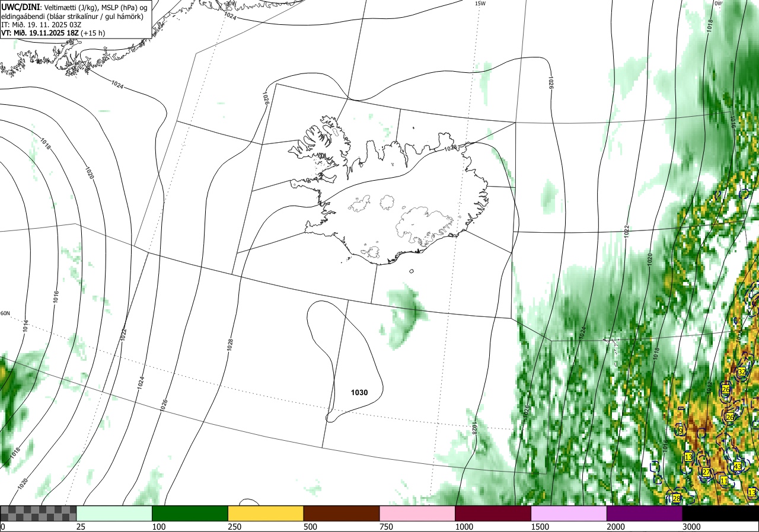Select the yellow lightning marker labeled 11
This screenshot has height=532, width=759.
coord(724,480)
